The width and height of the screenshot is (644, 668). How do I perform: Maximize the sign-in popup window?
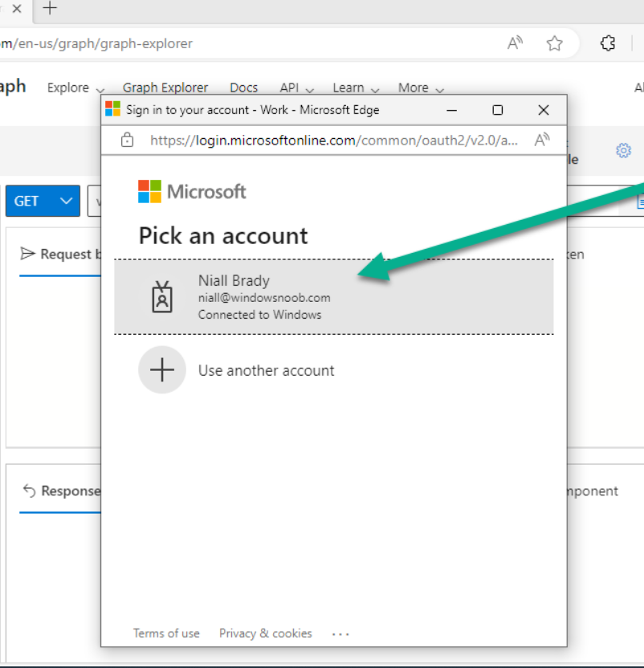pyautogui.click(x=497, y=110)
